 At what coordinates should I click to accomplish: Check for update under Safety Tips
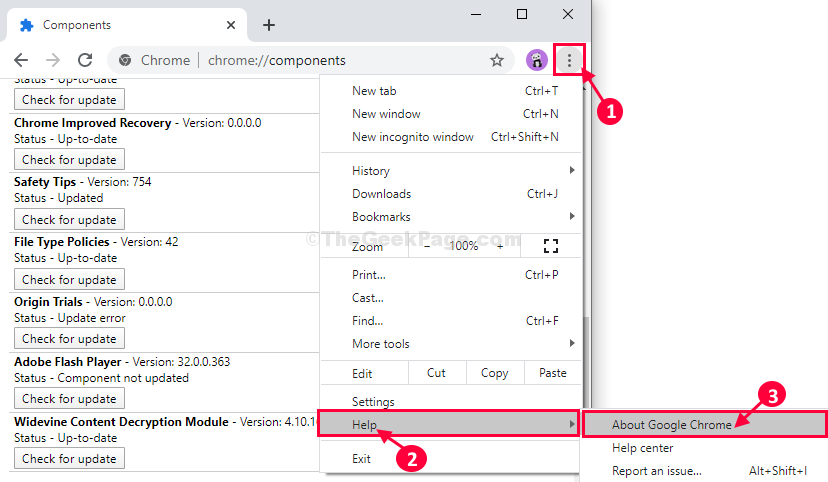[x=69, y=220]
